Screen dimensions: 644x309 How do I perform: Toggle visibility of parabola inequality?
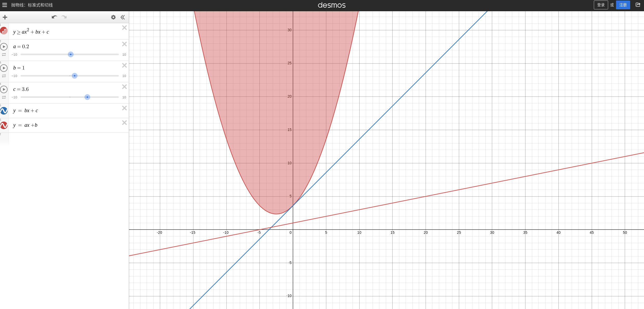point(4,31)
